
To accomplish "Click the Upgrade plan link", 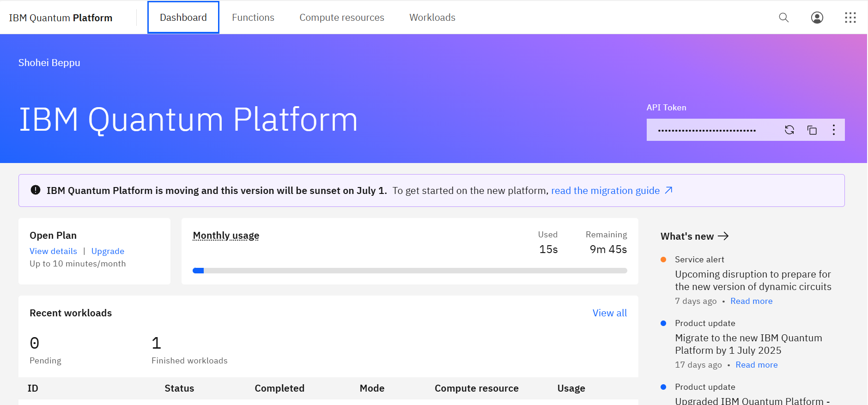I will pyautogui.click(x=108, y=251).
